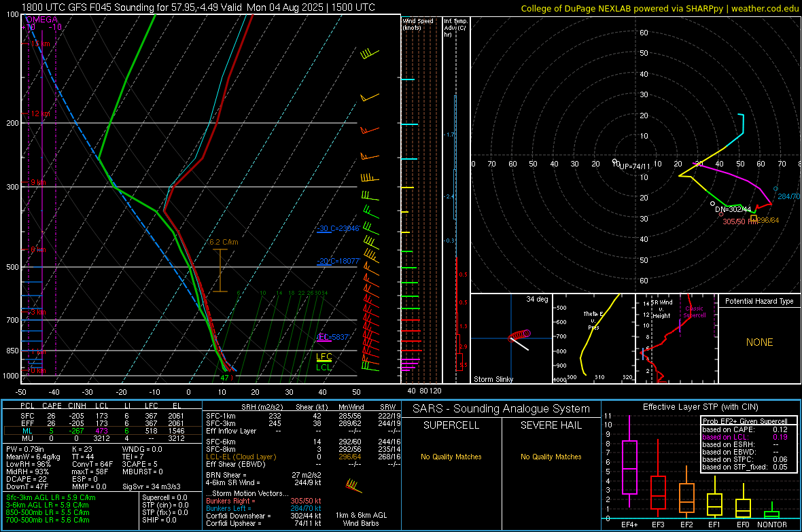Click the "-20 C=18077'" height label
The height and width of the screenshot is (532, 802).
point(338,261)
